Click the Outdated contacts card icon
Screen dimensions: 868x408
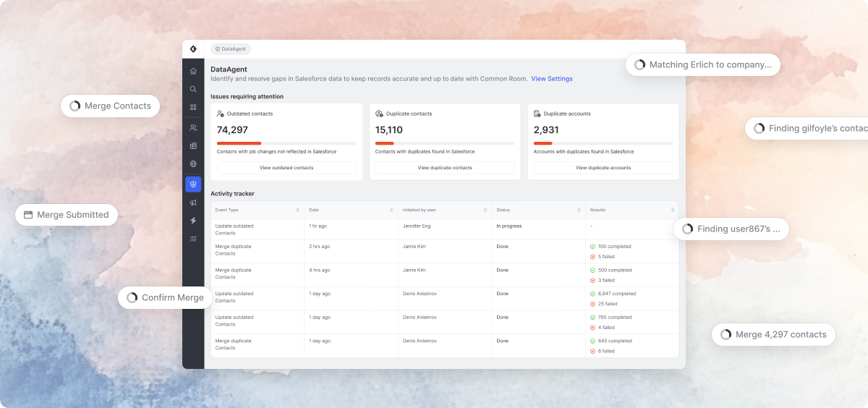pos(221,114)
